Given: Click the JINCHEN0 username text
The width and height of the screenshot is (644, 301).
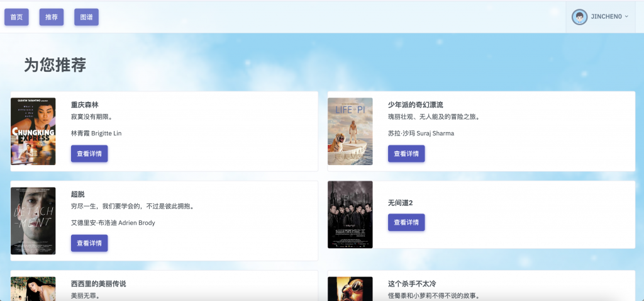Looking at the screenshot, I should pos(606,17).
